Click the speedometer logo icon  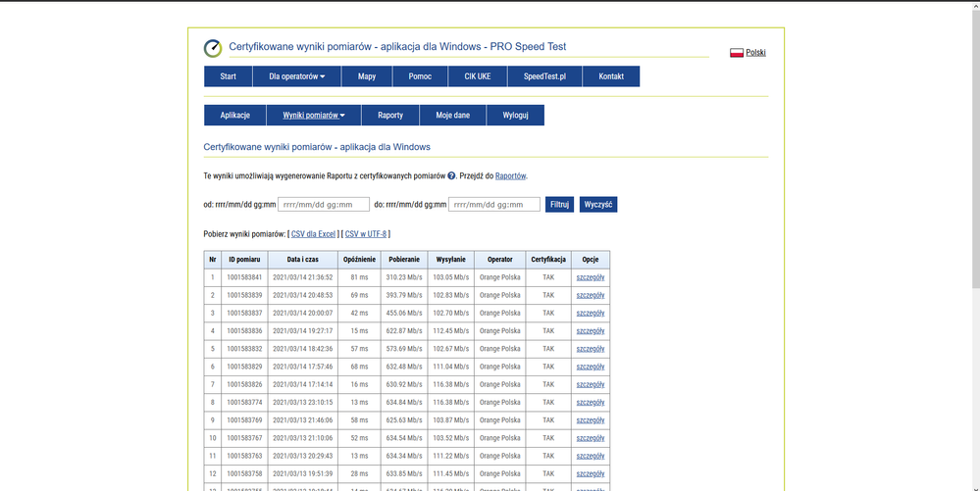click(x=213, y=49)
